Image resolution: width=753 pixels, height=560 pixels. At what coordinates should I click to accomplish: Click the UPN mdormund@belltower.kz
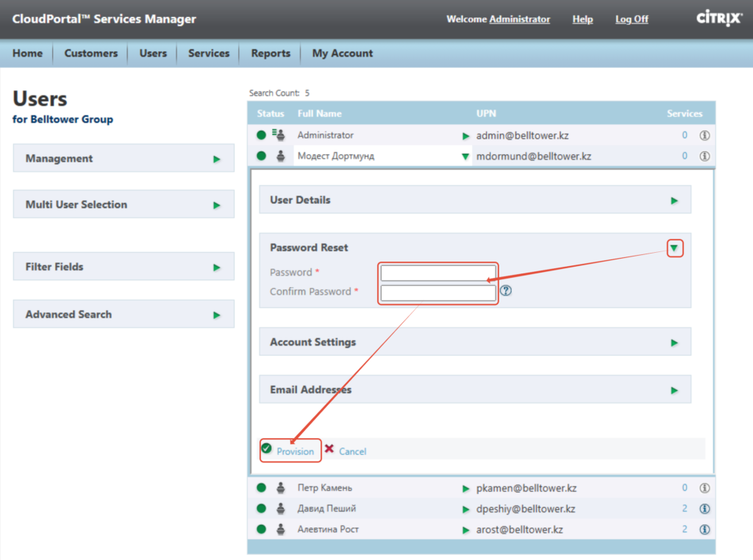coord(534,157)
